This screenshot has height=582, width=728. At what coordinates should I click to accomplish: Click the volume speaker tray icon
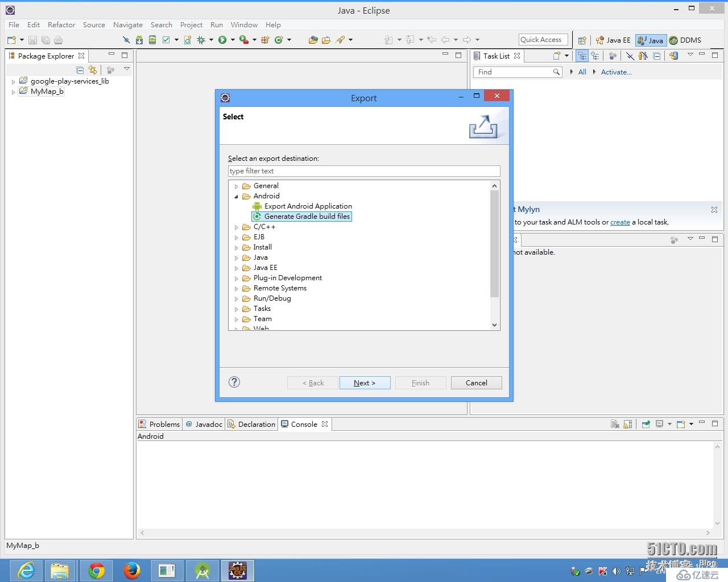coord(616,571)
